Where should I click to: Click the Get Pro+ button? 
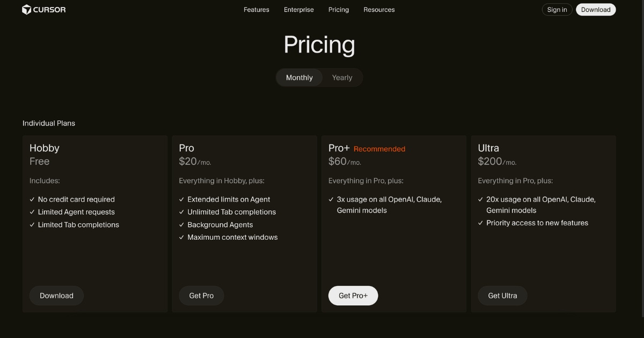pos(353,296)
